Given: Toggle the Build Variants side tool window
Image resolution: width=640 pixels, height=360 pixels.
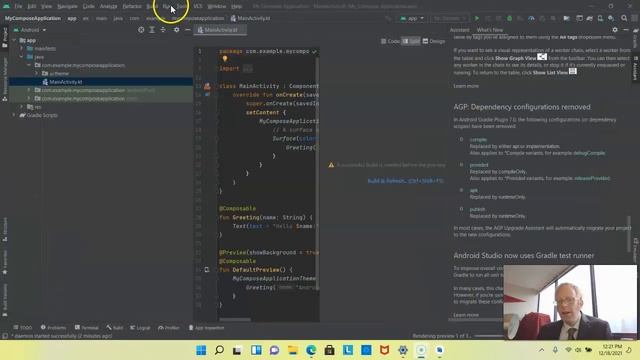Looking at the screenshot, I should (4, 301).
